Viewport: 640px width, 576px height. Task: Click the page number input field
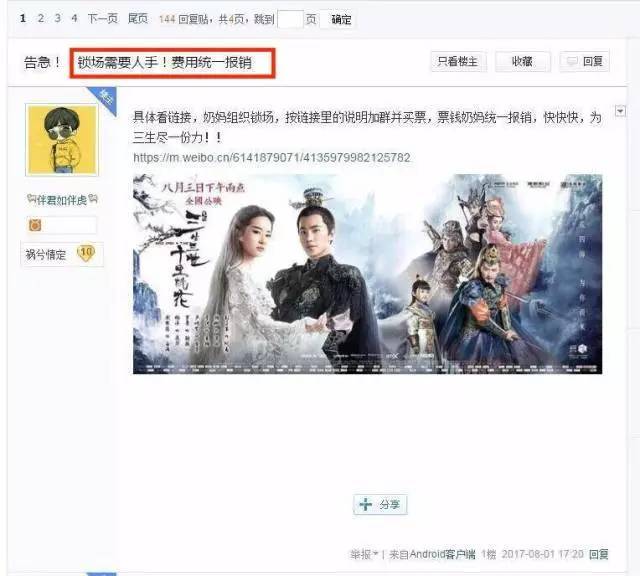coord(290,19)
